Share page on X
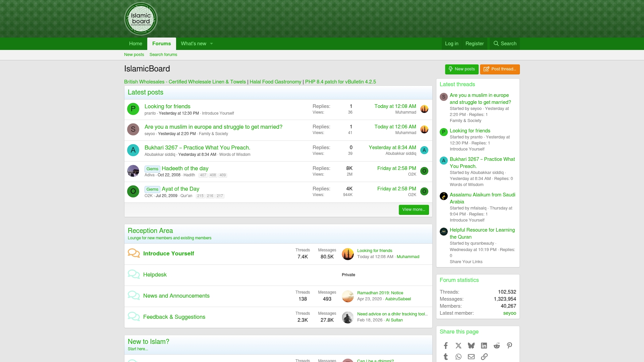The width and height of the screenshot is (644, 362). [459, 346]
